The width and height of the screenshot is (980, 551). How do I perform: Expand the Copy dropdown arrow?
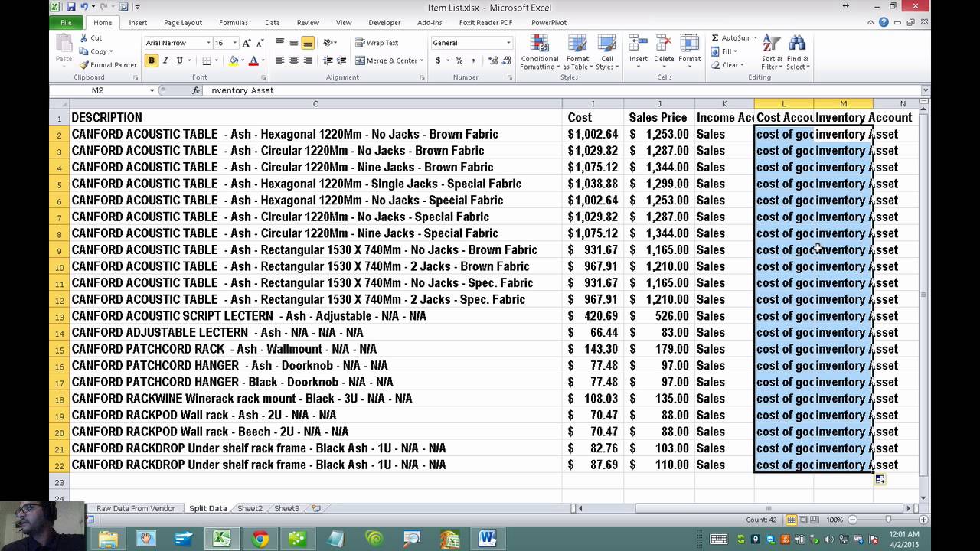[112, 51]
